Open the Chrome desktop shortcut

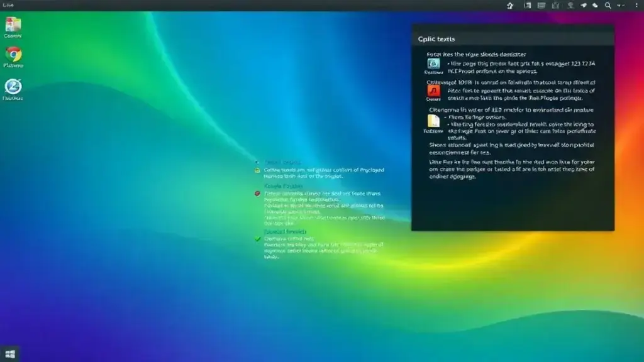pyautogui.click(x=13, y=55)
